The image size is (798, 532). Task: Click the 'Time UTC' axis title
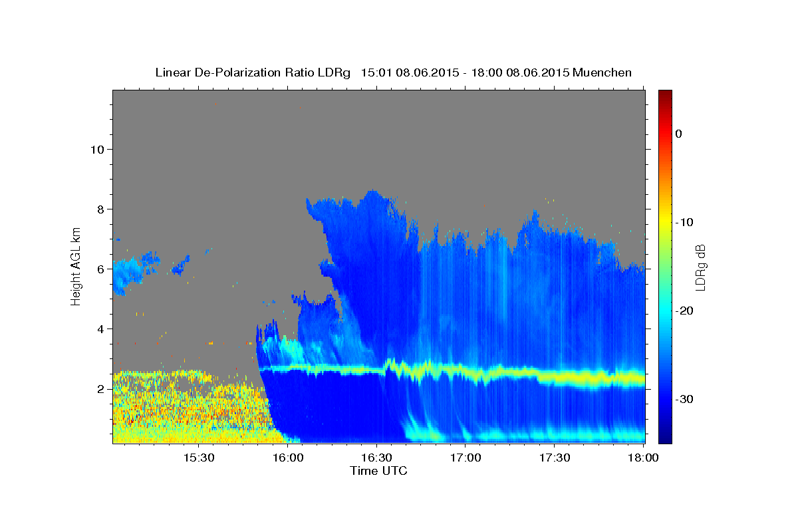tap(378, 471)
